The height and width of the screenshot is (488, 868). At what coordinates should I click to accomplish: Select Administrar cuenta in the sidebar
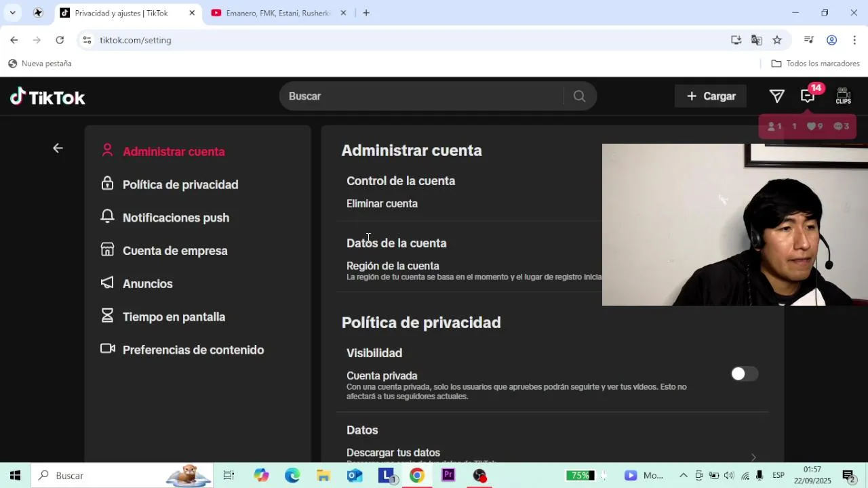[174, 151]
